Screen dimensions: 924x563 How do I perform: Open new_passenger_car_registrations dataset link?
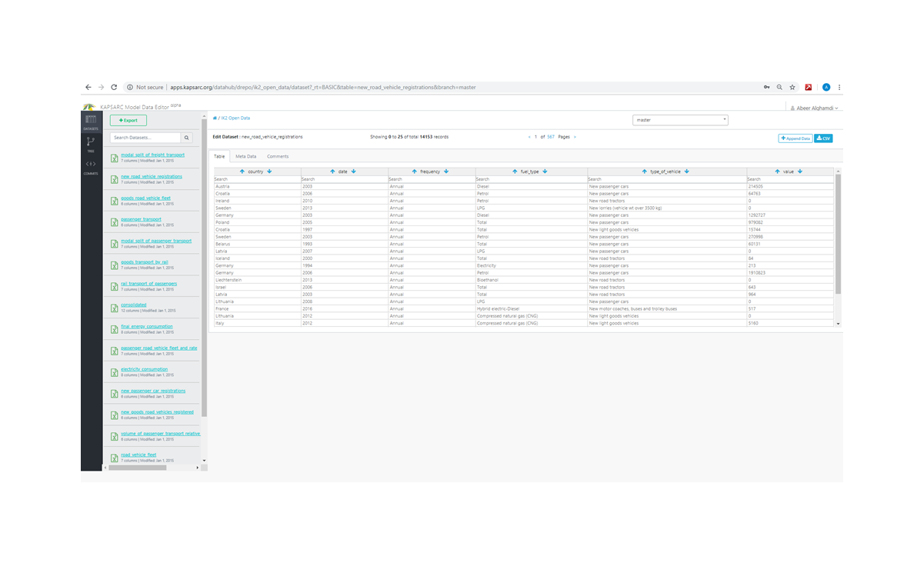(153, 391)
